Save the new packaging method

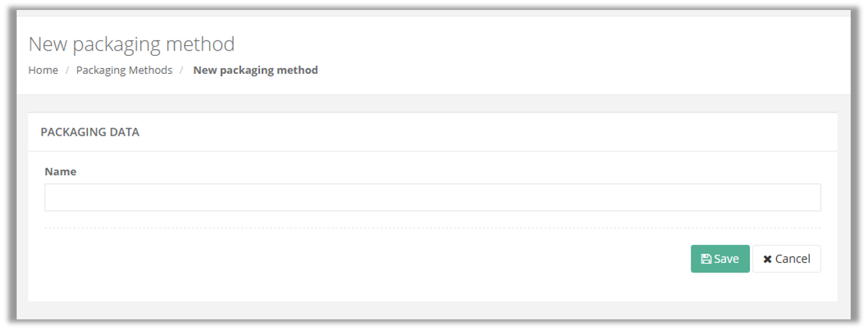point(720,259)
